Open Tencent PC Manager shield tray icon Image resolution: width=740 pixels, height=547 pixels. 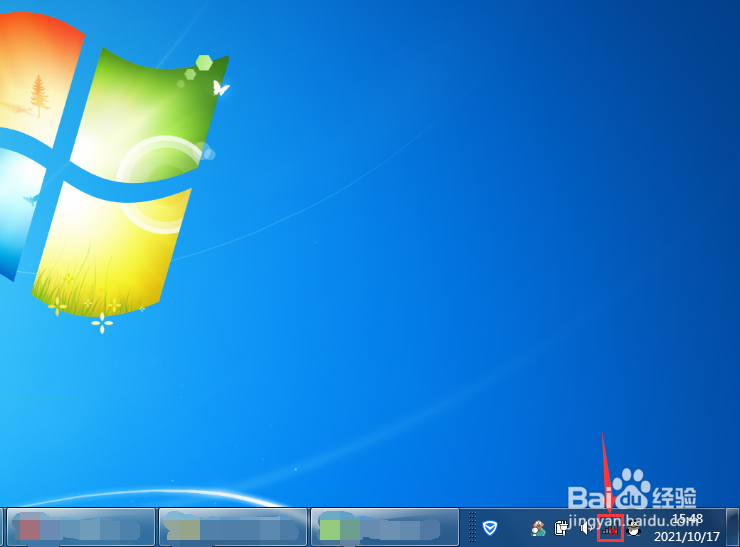[489, 528]
